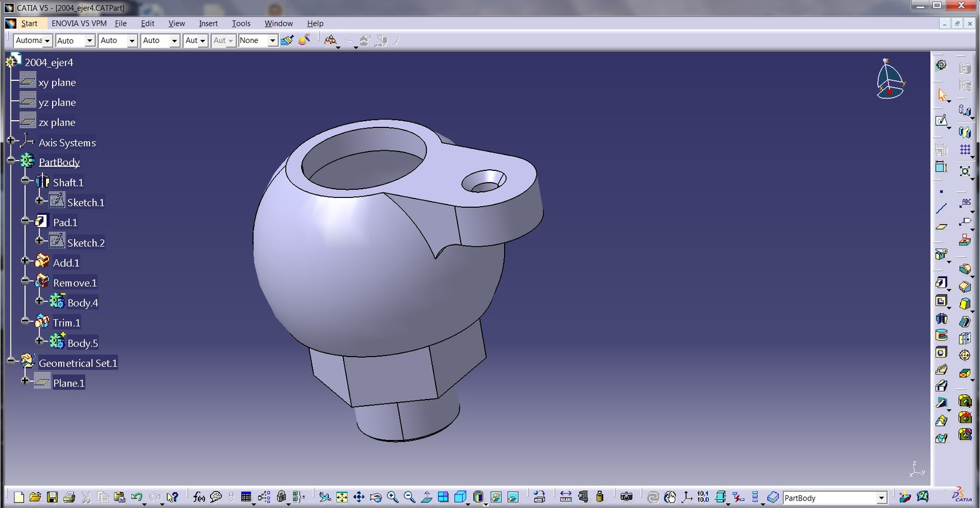
Task: Open the Start menu
Action: click(x=29, y=23)
